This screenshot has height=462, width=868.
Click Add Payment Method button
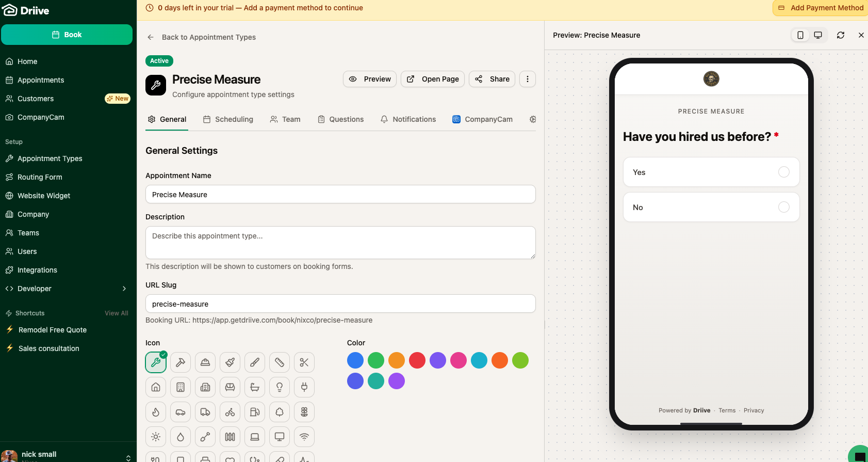point(821,8)
